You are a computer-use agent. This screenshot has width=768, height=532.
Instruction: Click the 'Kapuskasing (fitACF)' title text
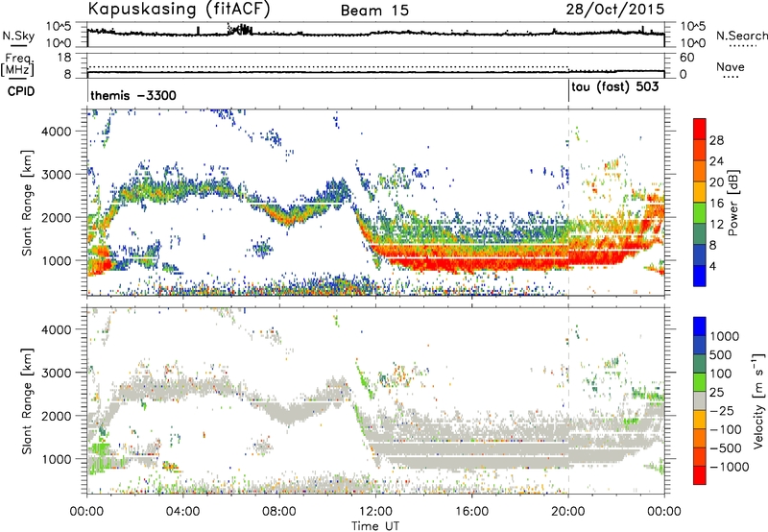click(179, 9)
